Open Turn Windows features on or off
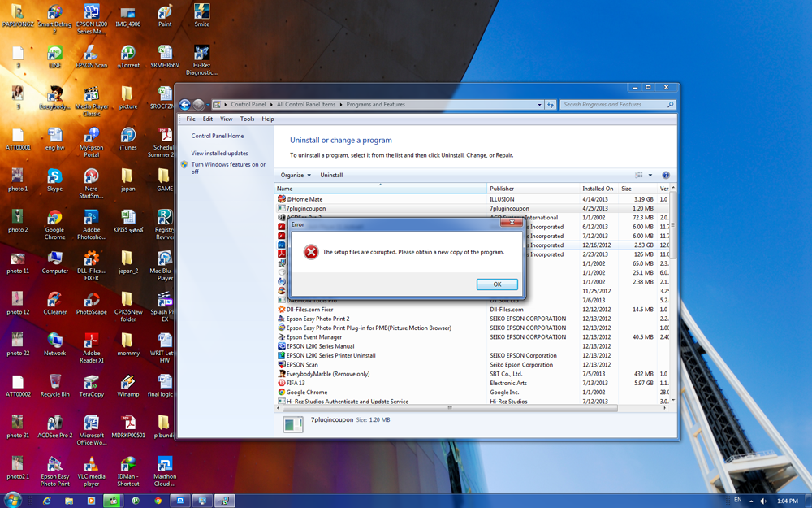The width and height of the screenshot is (812, 508). tap(228, 167)
